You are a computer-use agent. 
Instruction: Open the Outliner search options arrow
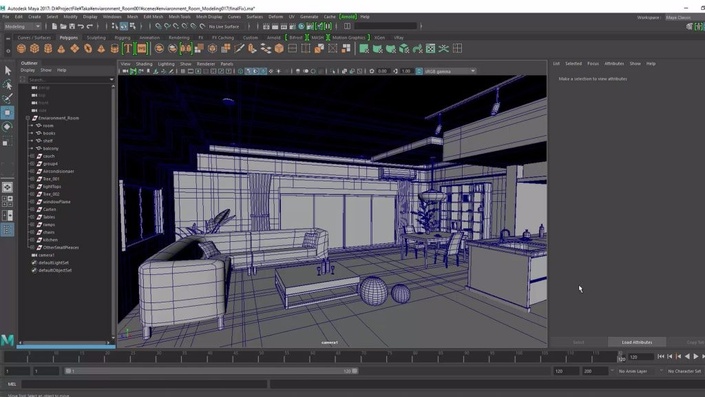pyautogui.click(x=112, y=80)
